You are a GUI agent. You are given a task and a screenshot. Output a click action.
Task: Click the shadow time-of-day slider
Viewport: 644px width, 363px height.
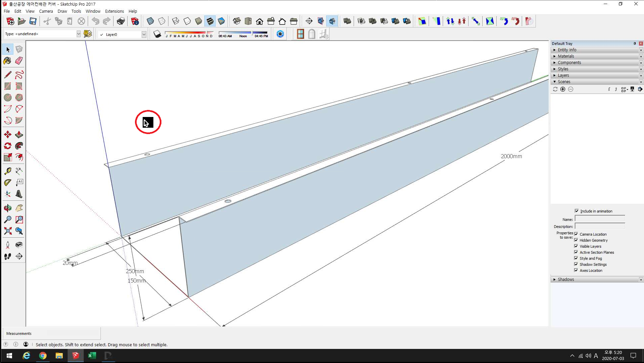pyautogui.click(x=243, y=33)
